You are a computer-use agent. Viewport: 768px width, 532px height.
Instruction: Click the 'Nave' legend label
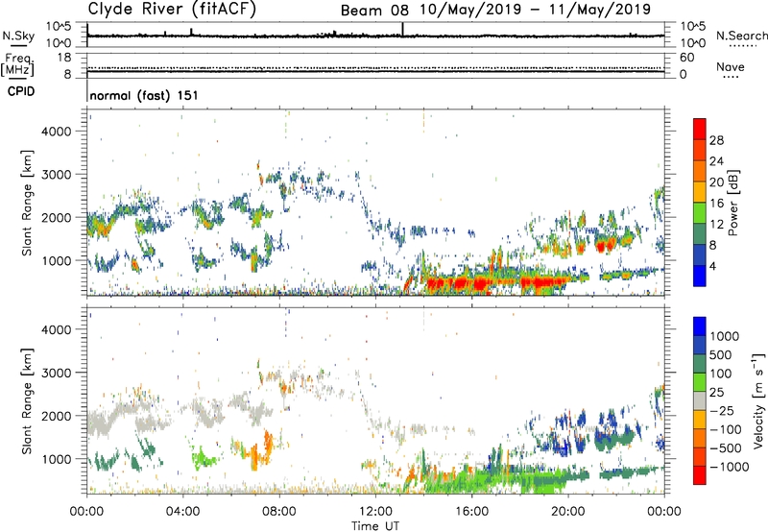(x=731, y=66)
